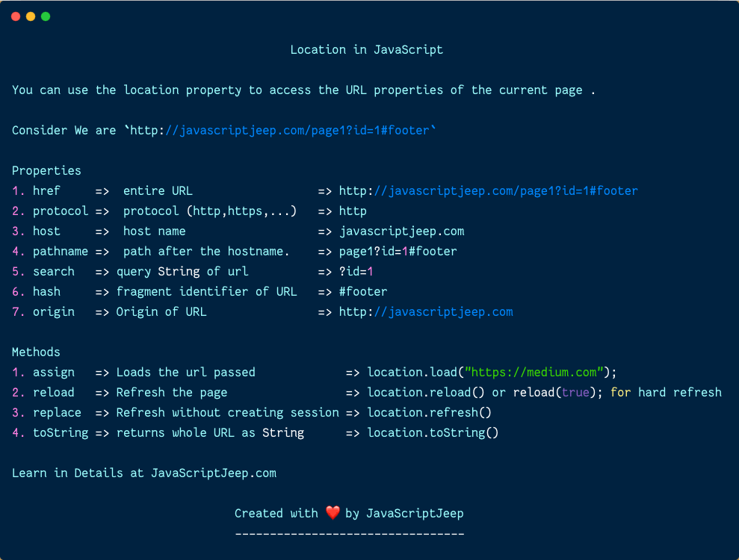This screenshot has height=560, width=739.
Task: Click the #footer hash example value
Action: (363, 291)
